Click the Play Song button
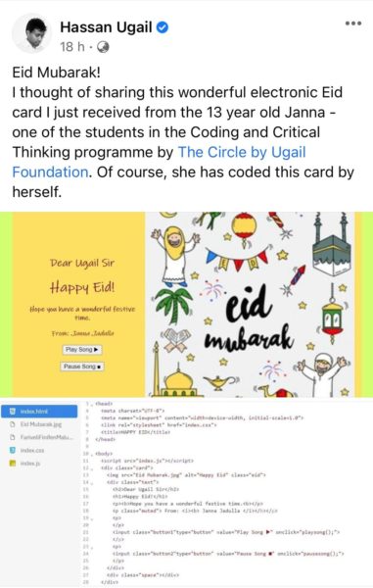 coord(81,350)
